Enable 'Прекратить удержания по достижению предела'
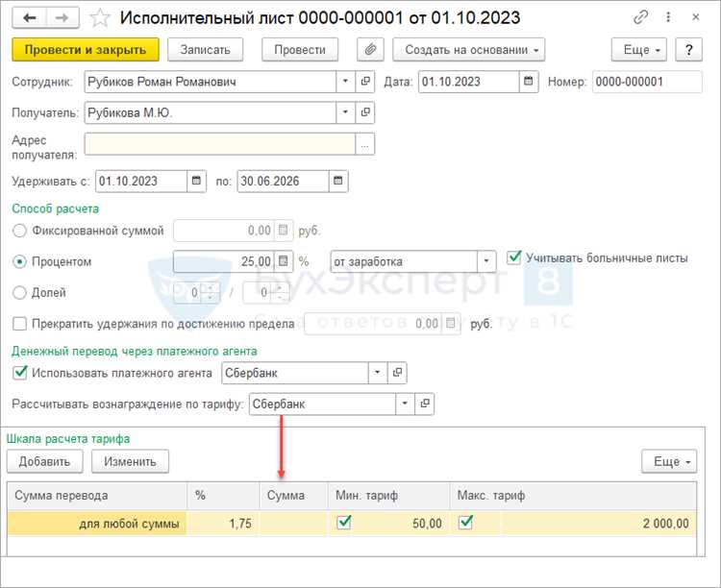Image resolution: width=721 pixels, height=588 pixels. 20,324
